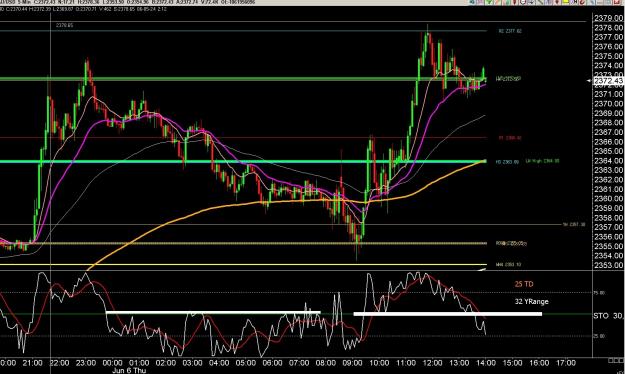Image resolution: width=625 pixels, height=374 pixels.
Task: Click the yellow square toolbar icon
Action: click(565, 2)
